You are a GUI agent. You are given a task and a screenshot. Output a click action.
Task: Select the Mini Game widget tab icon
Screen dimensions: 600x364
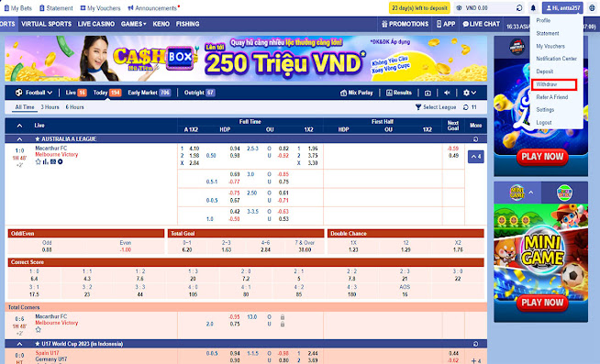pyautogui.click(x=517, y=193)
